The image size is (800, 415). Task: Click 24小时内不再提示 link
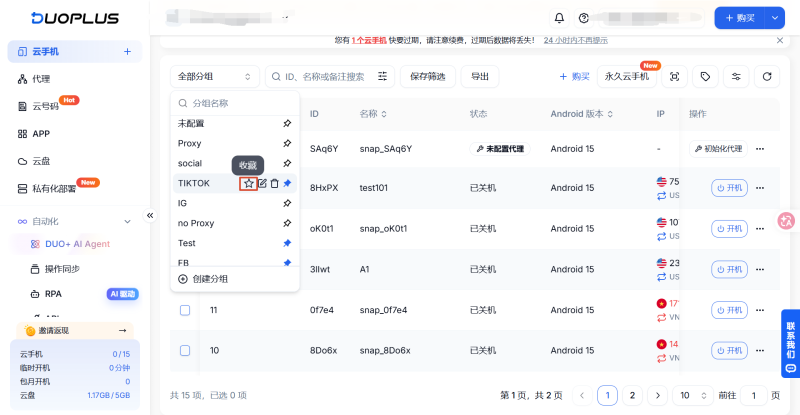click(x=576, y=40)
